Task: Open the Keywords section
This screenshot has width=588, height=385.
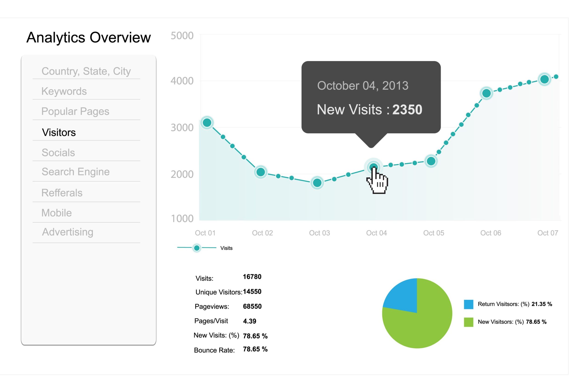Action: (64, 91)
